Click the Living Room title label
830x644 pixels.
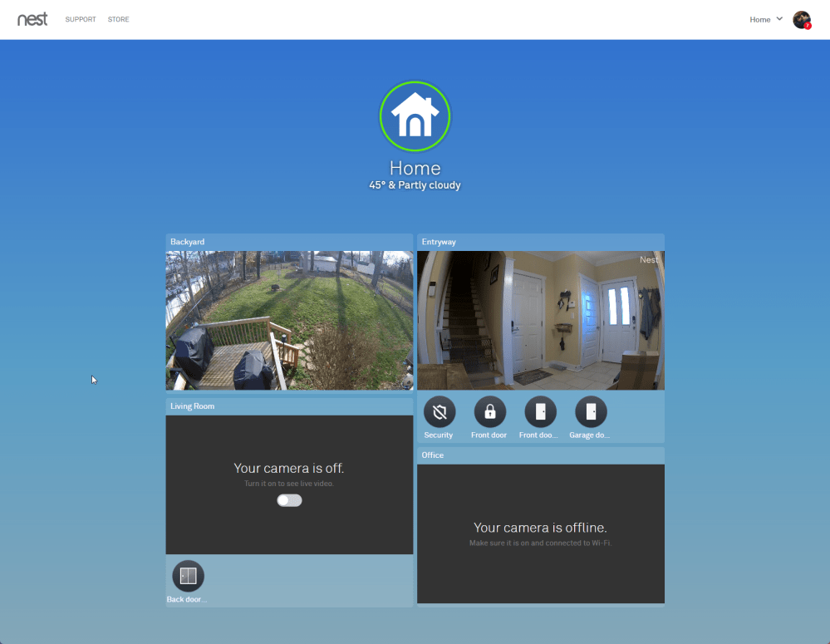[192, 406]
